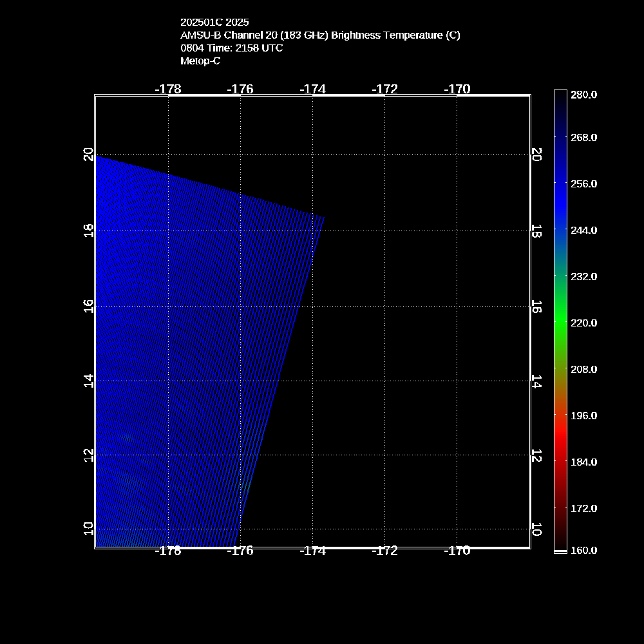Click the -170 longitude label on bottom axis
644x644 pixels.
[x=458, y=551]
